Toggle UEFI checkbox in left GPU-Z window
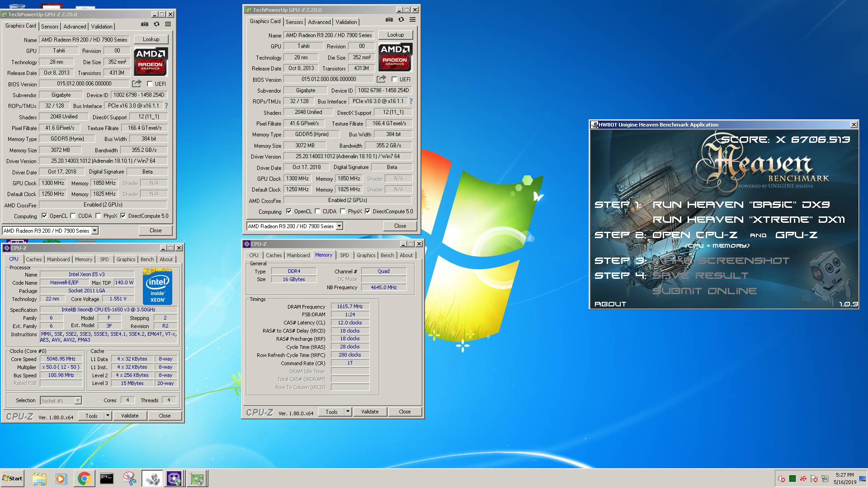Viewport: 868px width, 488px height. click(150, 84)
